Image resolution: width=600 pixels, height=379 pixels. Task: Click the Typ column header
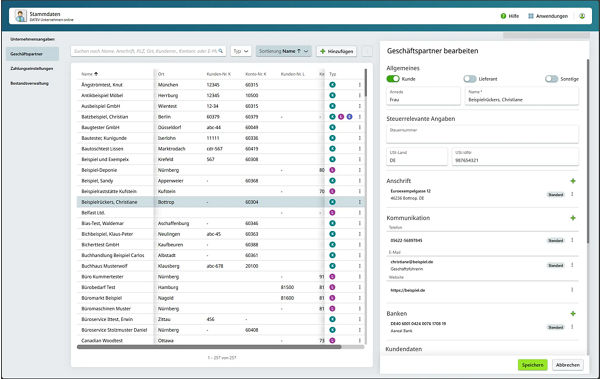coord(333,74)
